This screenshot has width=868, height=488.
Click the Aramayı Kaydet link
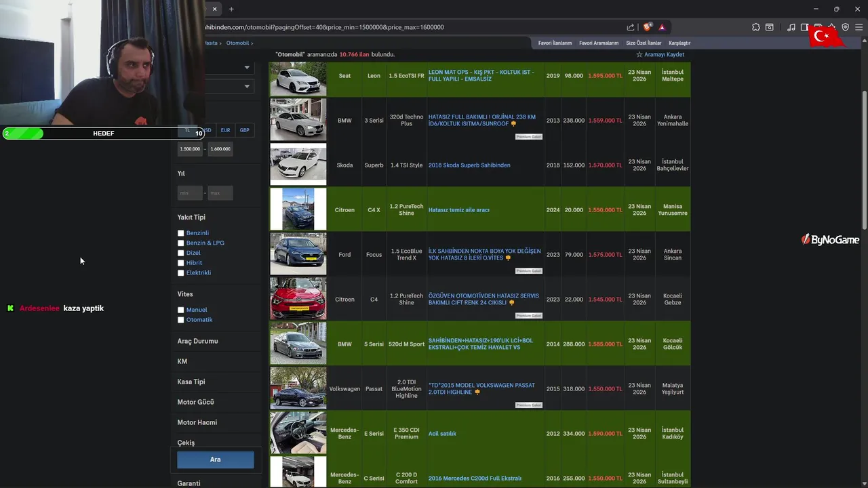tap(665, 54)
